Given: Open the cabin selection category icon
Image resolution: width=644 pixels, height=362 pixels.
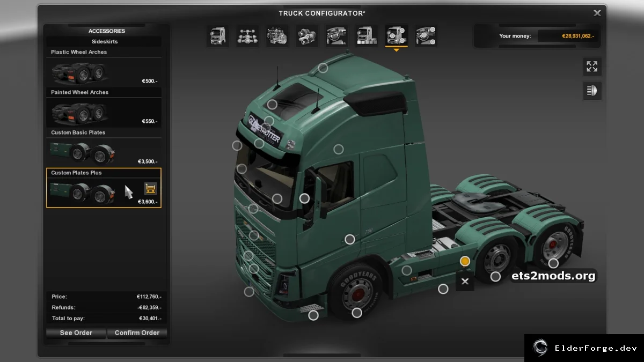Looking at the screenshot, I should (x=218, y=36).
